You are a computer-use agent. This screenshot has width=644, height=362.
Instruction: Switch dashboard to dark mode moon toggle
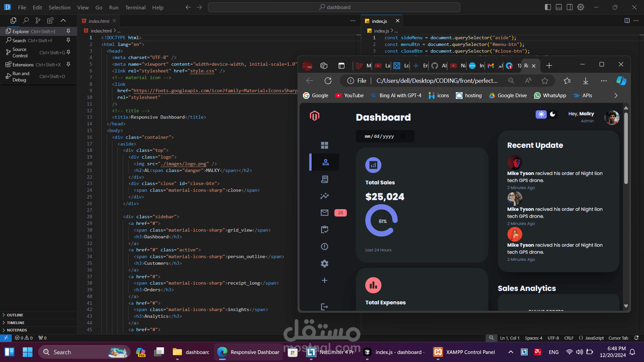click(553, 114)
